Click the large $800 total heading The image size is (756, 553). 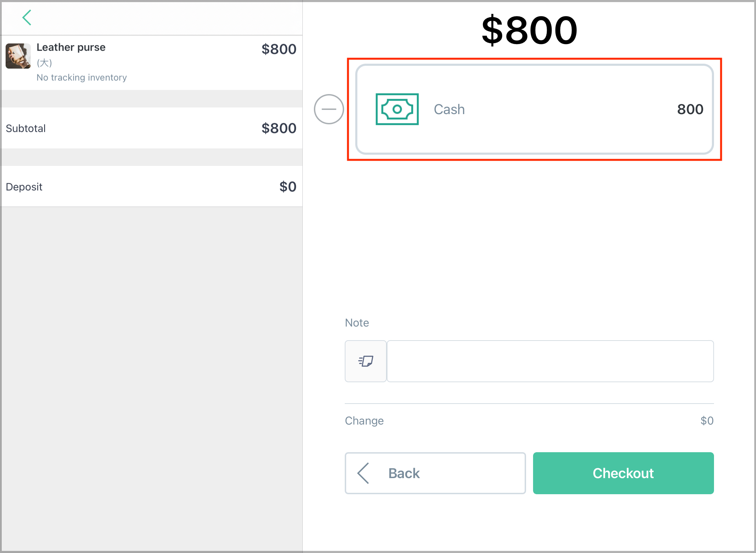coord(529,30)
